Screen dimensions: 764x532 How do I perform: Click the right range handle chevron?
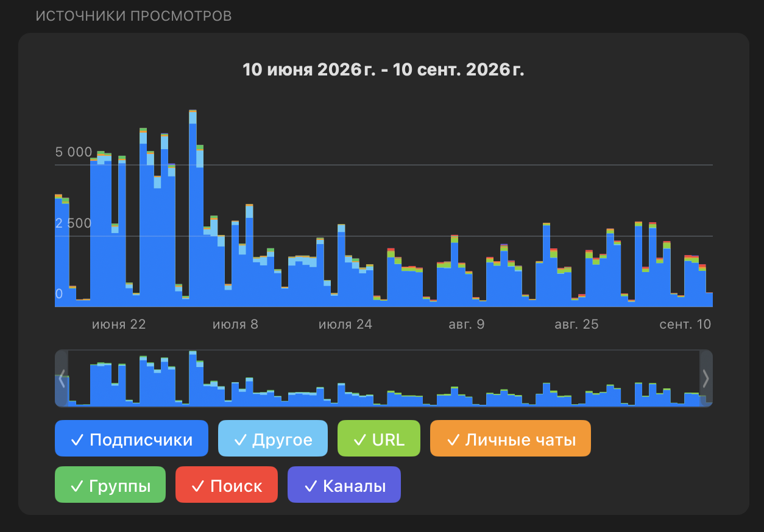point(706,378)
